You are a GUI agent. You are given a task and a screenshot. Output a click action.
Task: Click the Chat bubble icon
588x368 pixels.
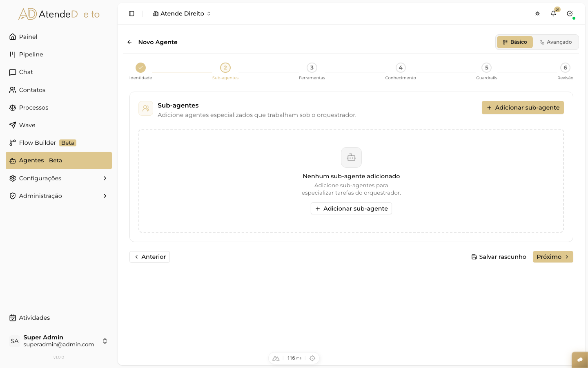coord(13,72)
